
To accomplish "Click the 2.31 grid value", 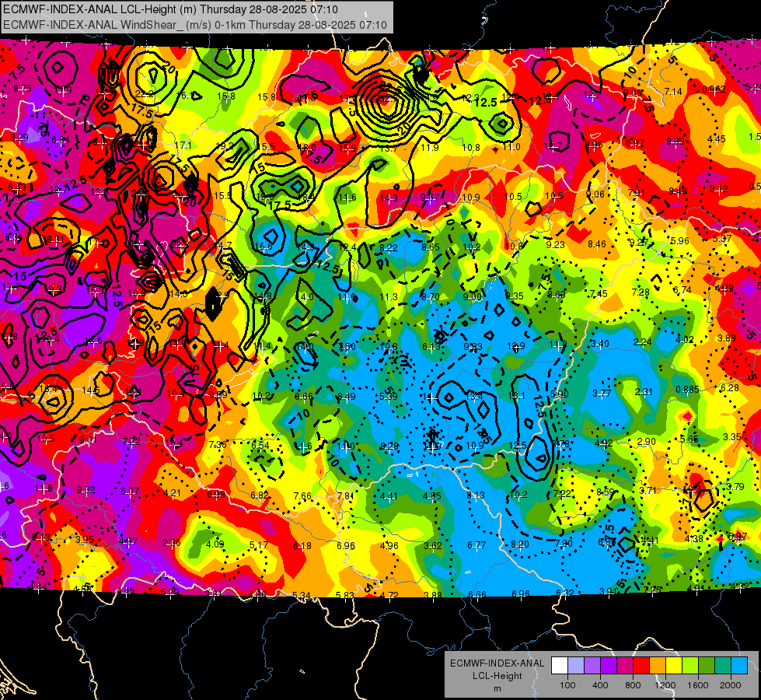I will pos(644,392).
